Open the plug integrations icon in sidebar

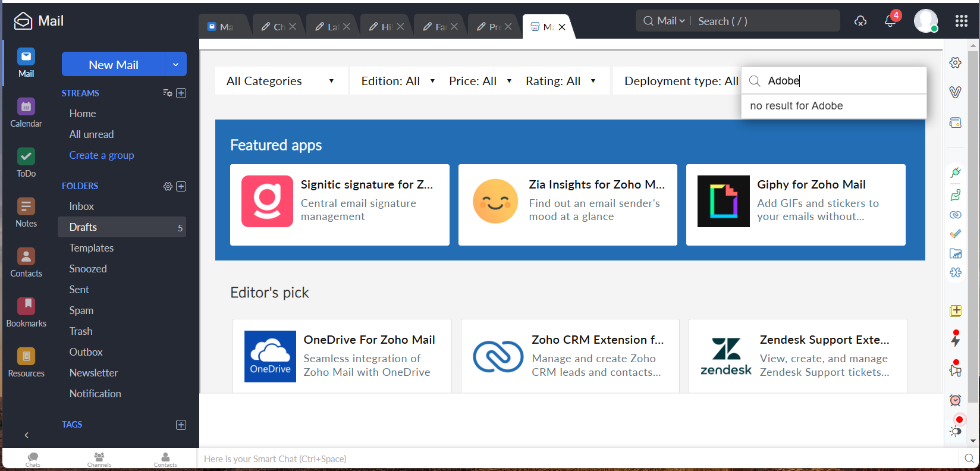[x=956, y=172]
